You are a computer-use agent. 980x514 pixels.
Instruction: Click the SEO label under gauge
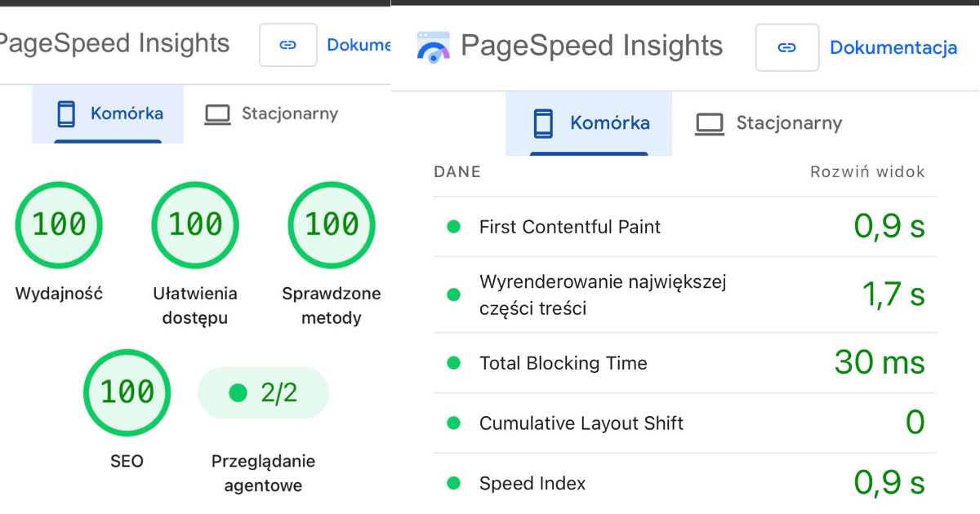(127, 462)
